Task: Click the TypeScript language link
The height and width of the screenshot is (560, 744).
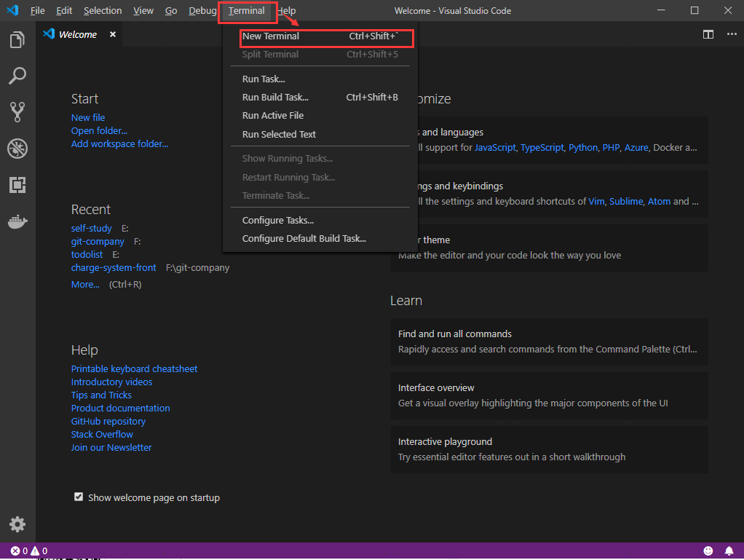Action: [542, 148]
